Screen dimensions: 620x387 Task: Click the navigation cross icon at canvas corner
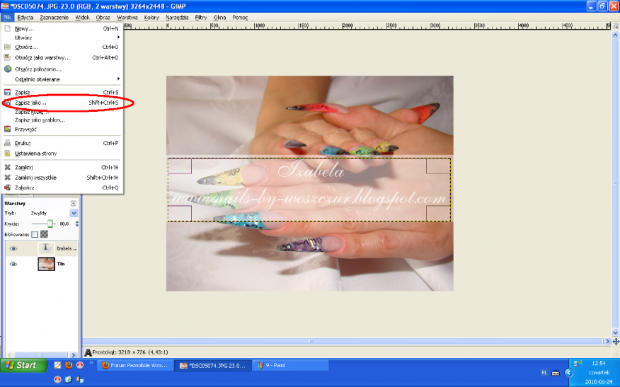[616, 341]
